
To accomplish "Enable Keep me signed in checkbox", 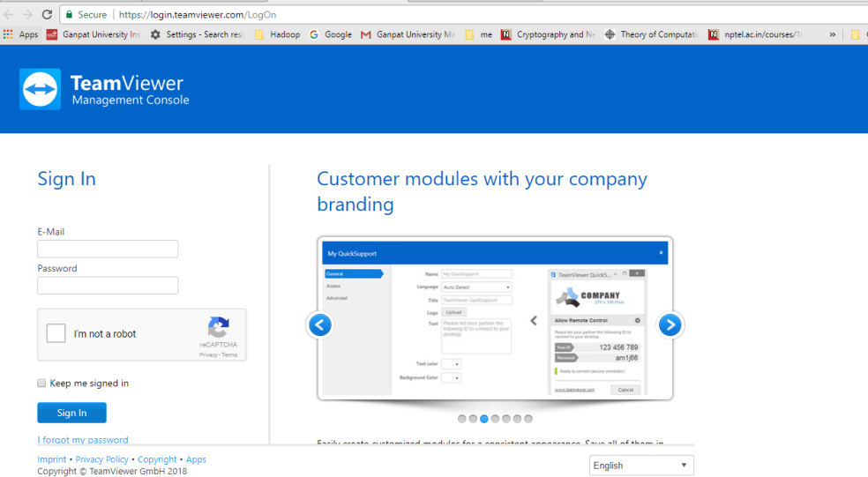I will pos(41,383).
